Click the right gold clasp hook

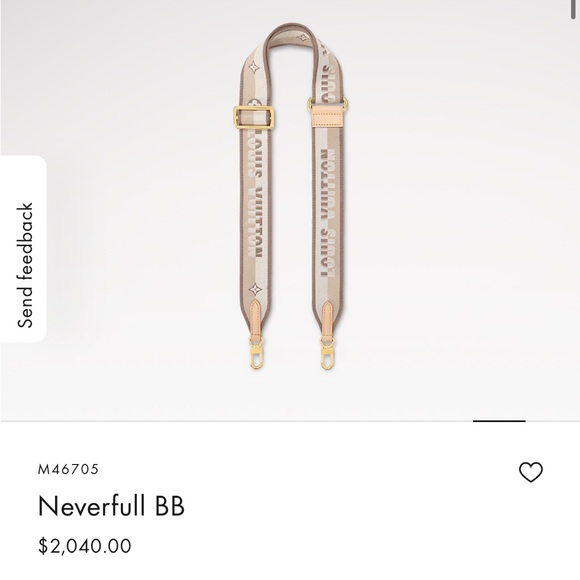click(x=327, y=354)
